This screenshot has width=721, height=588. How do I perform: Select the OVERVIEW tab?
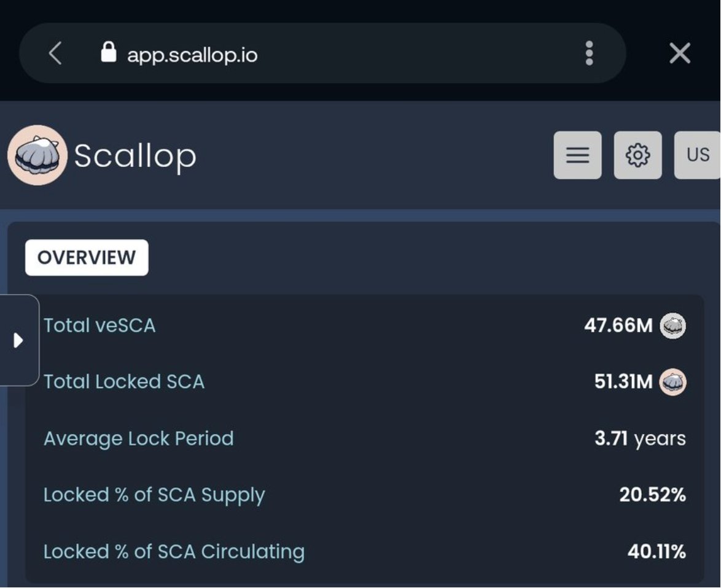[87, 257]
